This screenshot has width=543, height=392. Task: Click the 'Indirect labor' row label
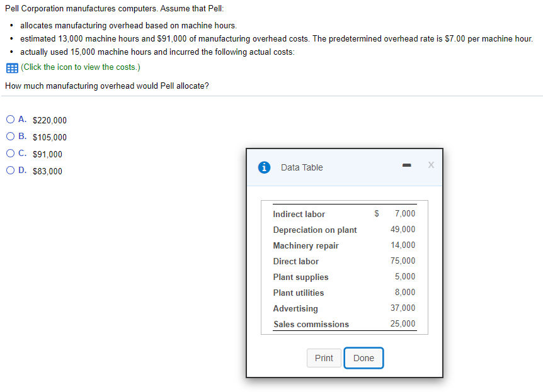[x=299, y=214]
